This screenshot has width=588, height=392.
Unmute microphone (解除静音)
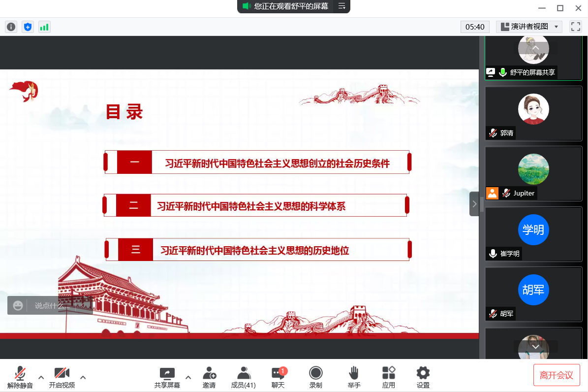click(20, 377)
